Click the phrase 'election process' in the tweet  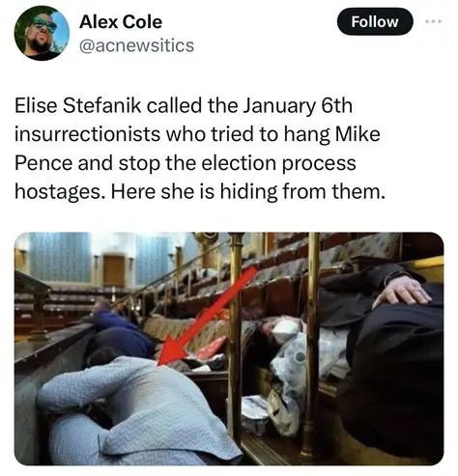[x=278, y=163]
